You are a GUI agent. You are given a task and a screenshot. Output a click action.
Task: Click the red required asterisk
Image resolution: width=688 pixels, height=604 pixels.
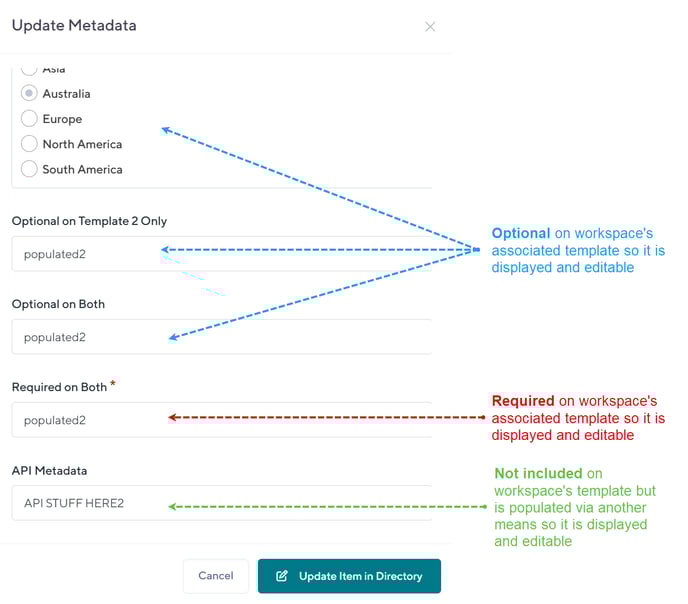click(113, 384)
